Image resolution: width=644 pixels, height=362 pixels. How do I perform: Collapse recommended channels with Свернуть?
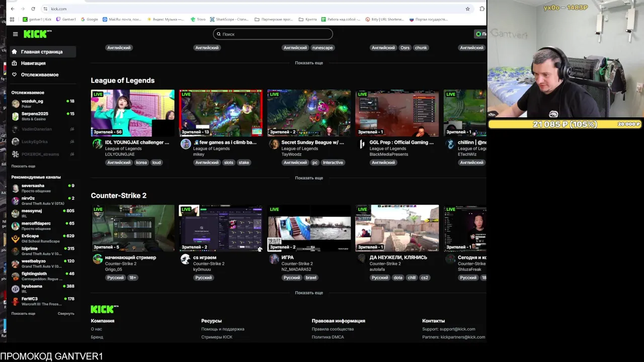(x=66, y=313)
